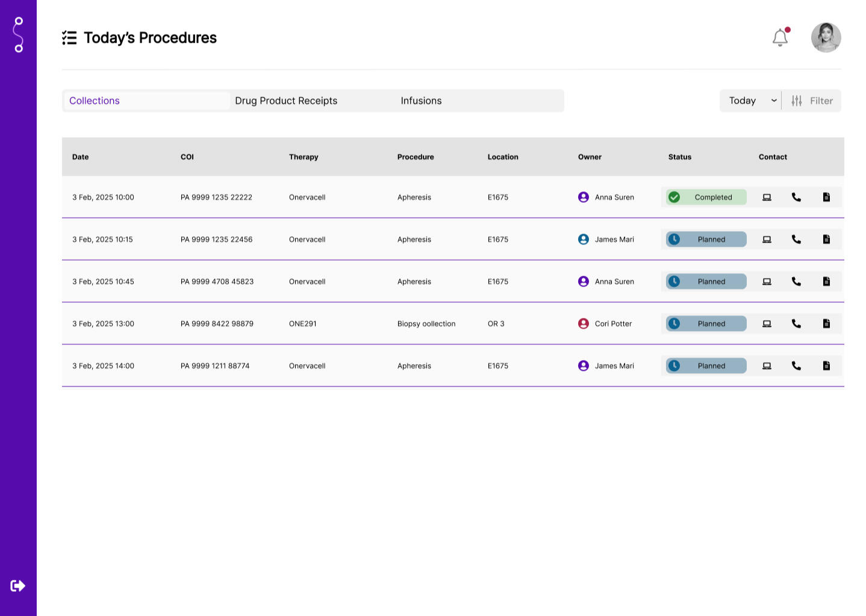Screen dimensions: 866x616
Task: Select the Collections tab
Action: pyautogui.click(x=94, y=101)
